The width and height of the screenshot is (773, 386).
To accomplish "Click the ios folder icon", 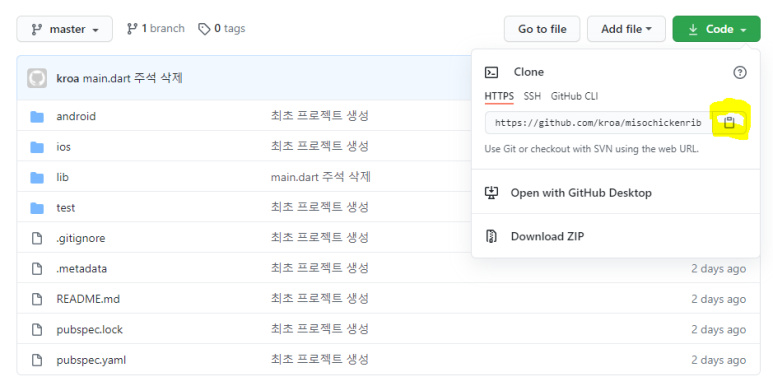I will coord(37,147).
